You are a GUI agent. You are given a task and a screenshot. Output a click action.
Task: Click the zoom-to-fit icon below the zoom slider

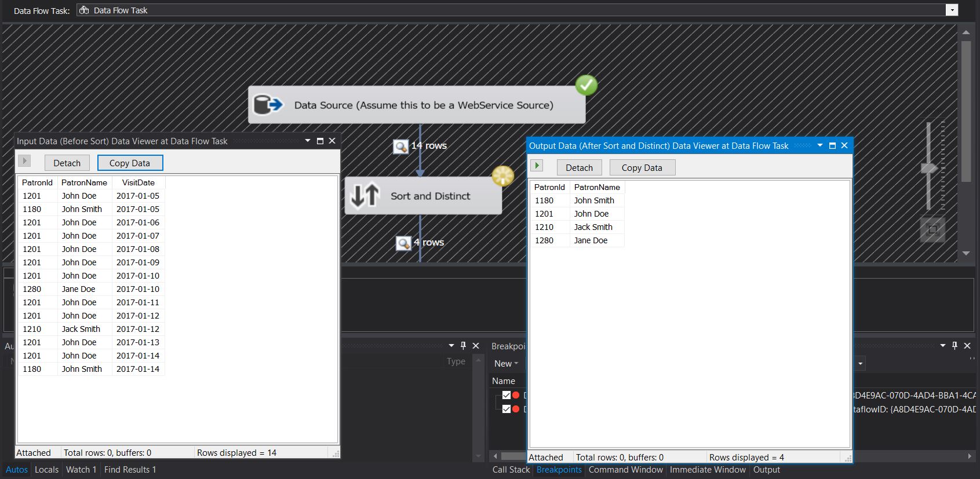932,230
